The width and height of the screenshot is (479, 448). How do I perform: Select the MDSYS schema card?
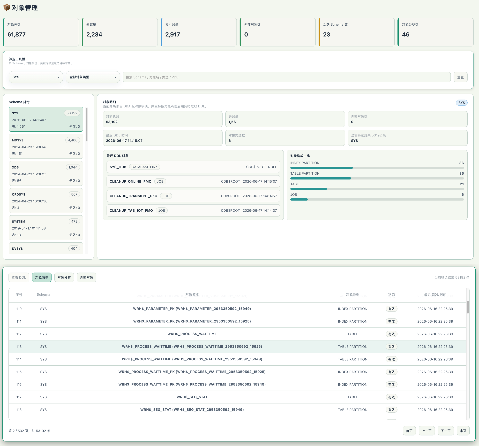46,147
